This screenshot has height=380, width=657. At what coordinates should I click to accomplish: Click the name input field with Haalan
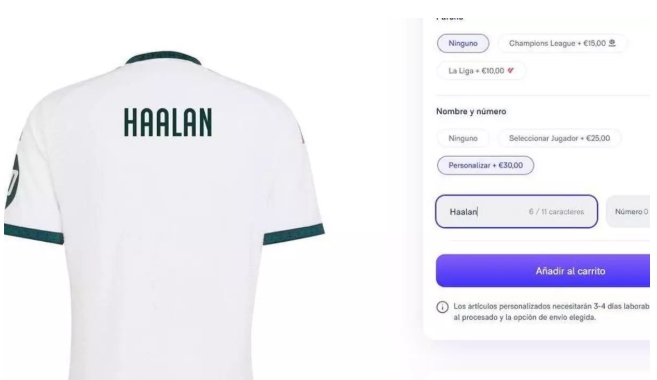pyautogui.click(x=516, y=212)
